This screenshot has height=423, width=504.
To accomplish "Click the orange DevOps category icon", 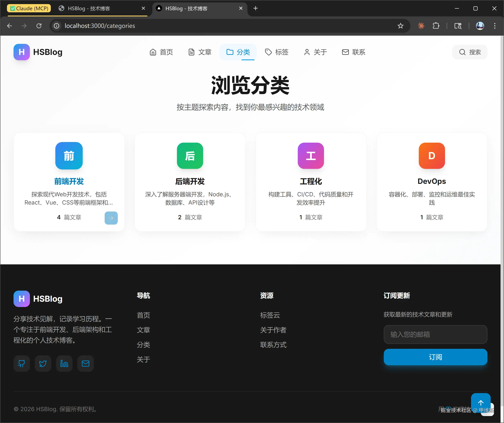I will click(x=432, y=156).
